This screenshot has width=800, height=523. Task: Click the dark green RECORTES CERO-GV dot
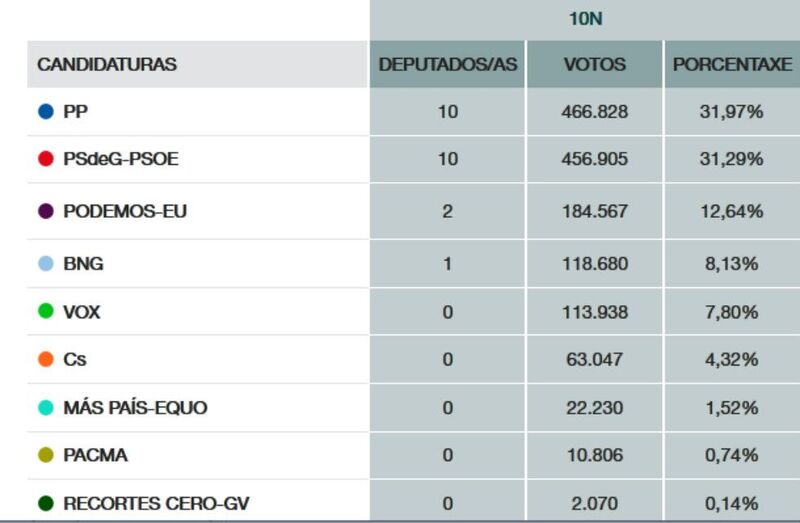45,504
